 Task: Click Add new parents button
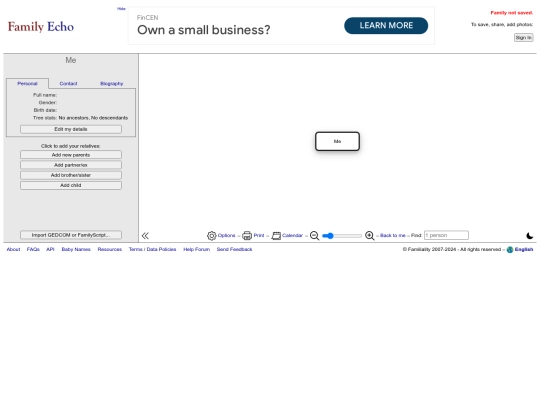click(x=71, y=155)
